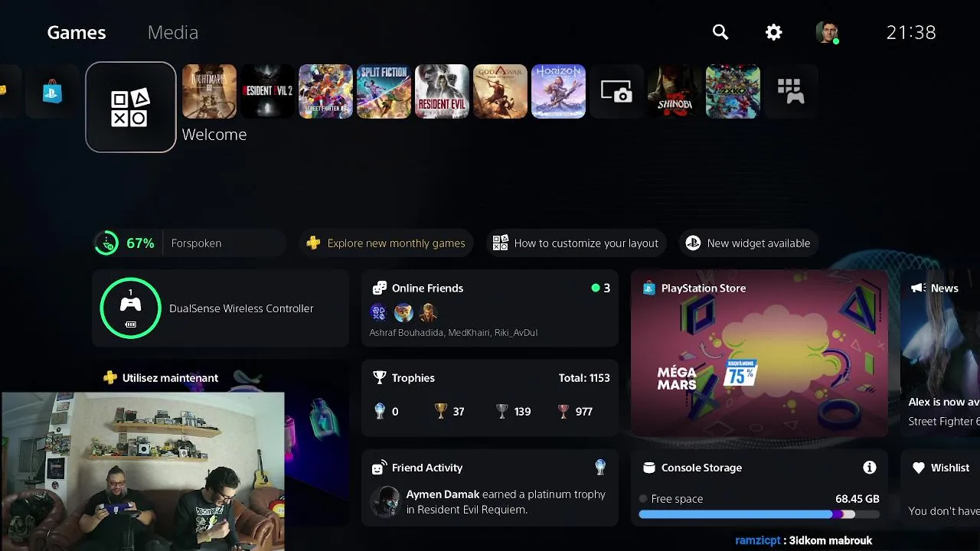Screen dimensions: 980x551
Task: Open How to customize your layout
Action: point(576,243)
